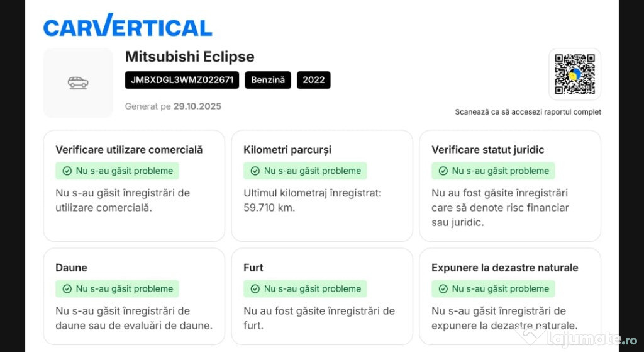
Task: Click check icon under Verificare utilizare comercială
Action: coord(67,171)
